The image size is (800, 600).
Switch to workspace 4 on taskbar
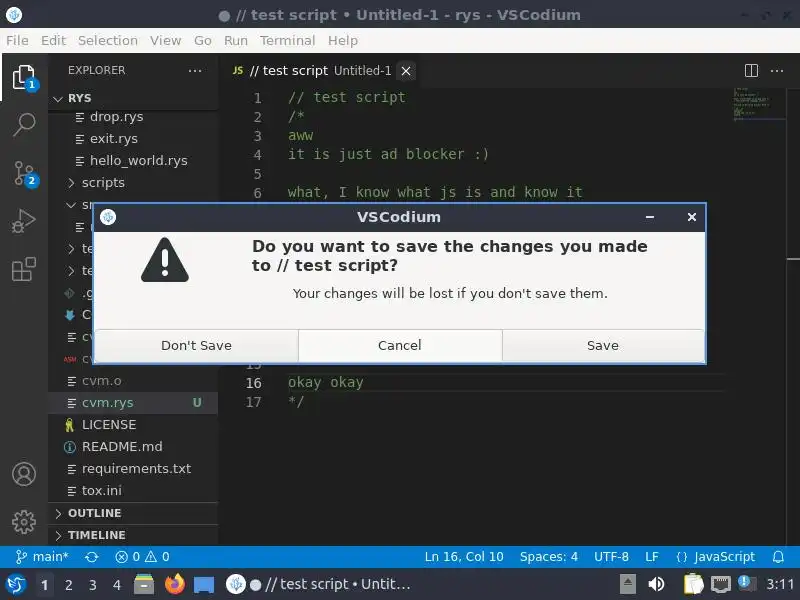coord(117,585)
